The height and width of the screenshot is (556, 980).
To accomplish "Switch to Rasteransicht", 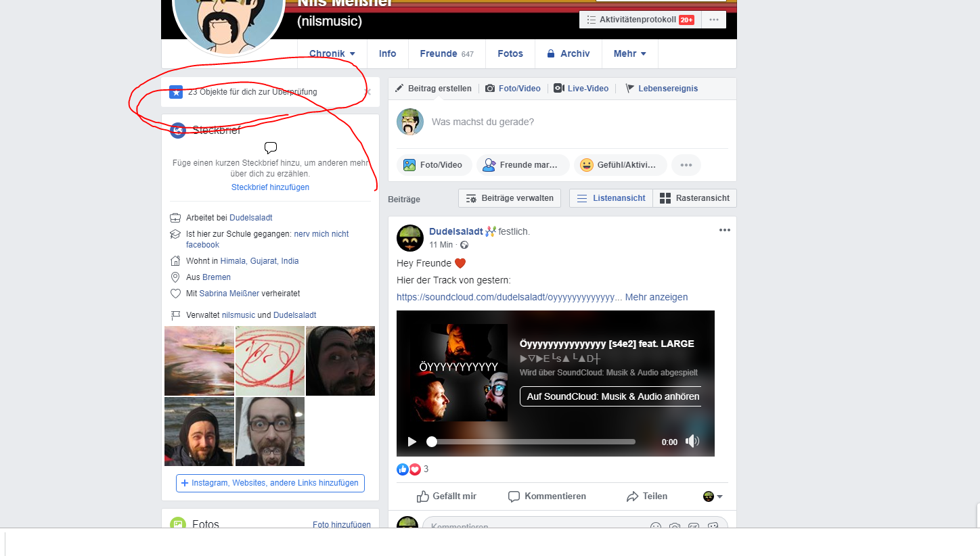I will [694, 198].
